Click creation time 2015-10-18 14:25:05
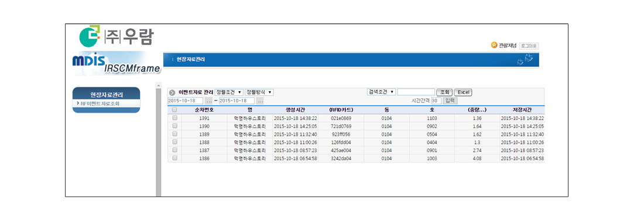644x224 pixels. coord(295,126)
